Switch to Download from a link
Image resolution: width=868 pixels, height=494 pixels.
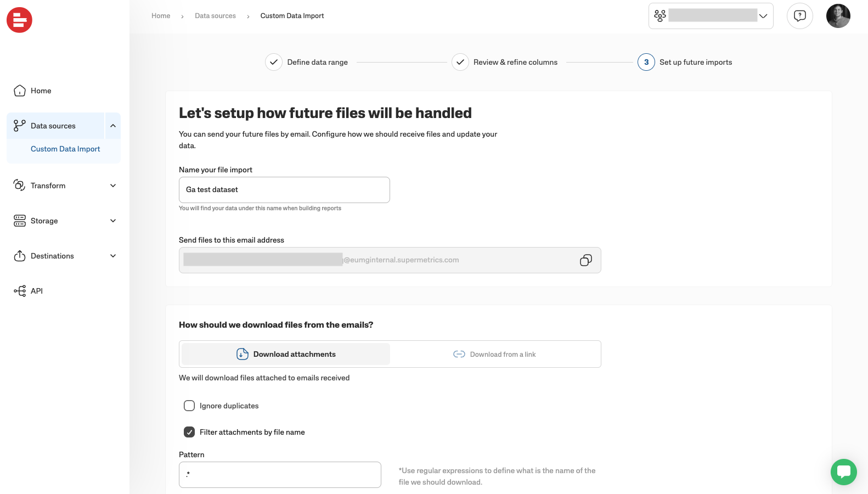click(495, 354)
